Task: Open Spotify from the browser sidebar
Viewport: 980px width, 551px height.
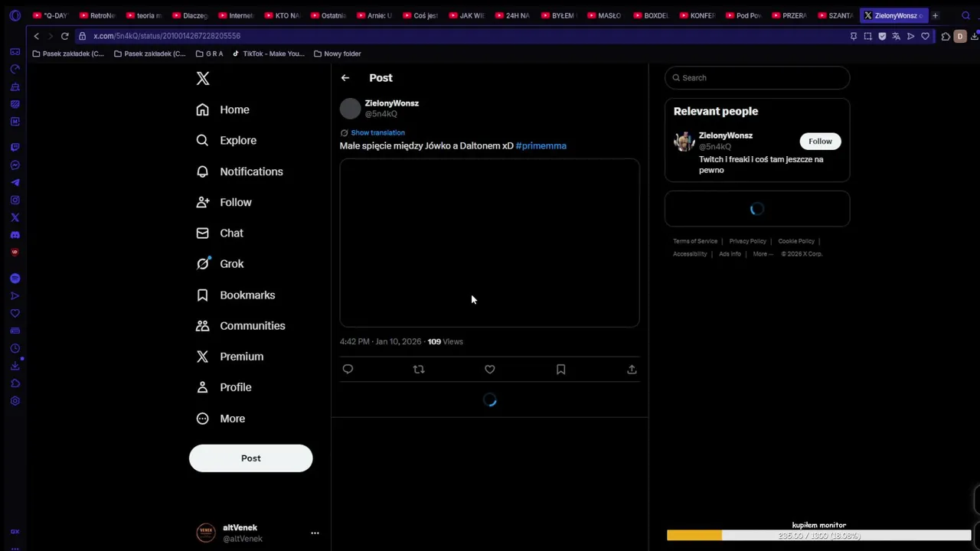Action: [x=15, y=279]
